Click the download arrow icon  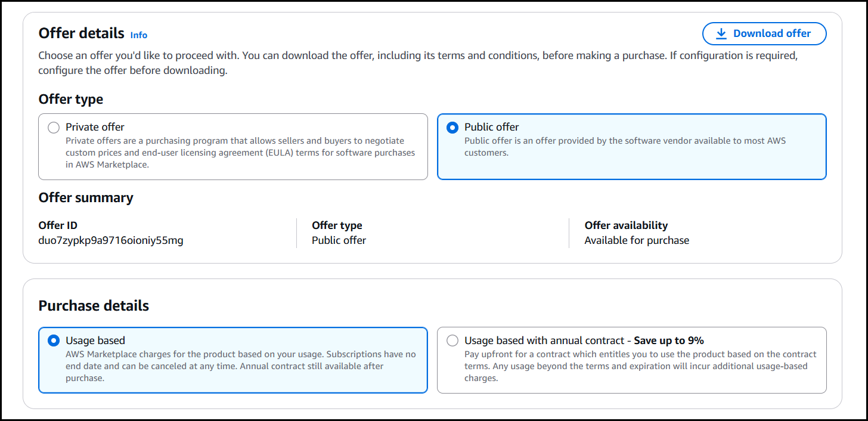[721, 34]
